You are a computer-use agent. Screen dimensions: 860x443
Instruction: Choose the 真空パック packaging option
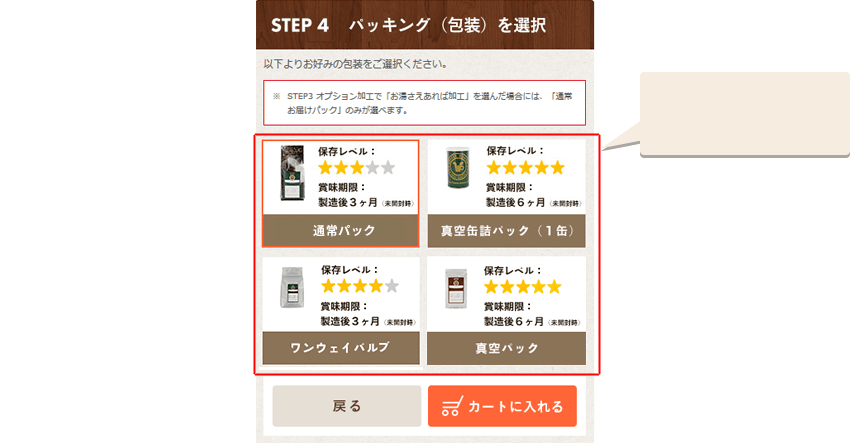coord(506,348)
